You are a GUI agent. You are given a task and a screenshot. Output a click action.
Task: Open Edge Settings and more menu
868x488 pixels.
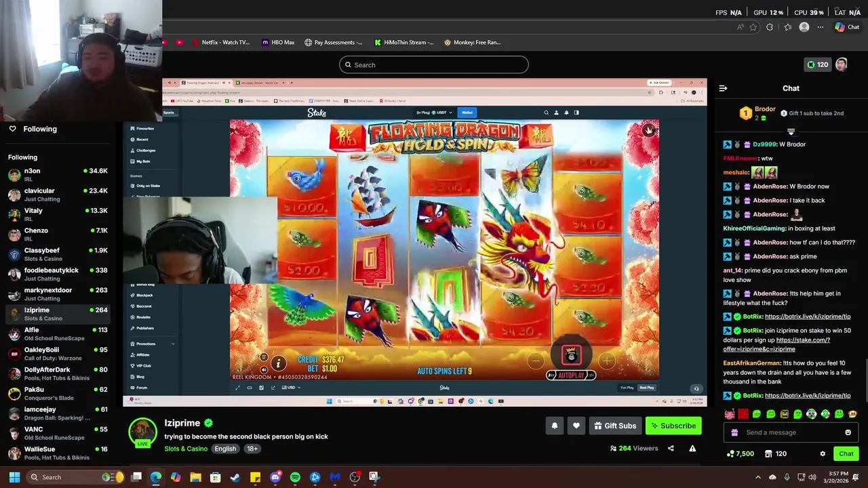(x=821, y=27)
